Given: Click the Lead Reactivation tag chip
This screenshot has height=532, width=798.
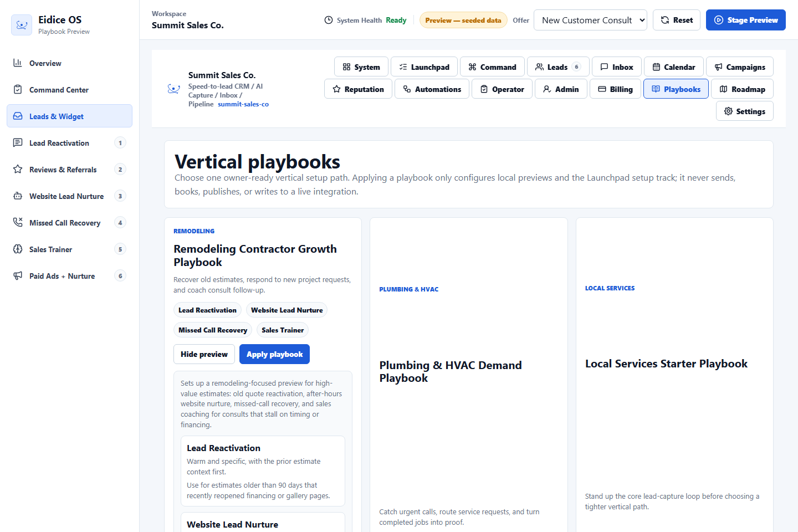Looking at the screenshot, I should [207, 310].
